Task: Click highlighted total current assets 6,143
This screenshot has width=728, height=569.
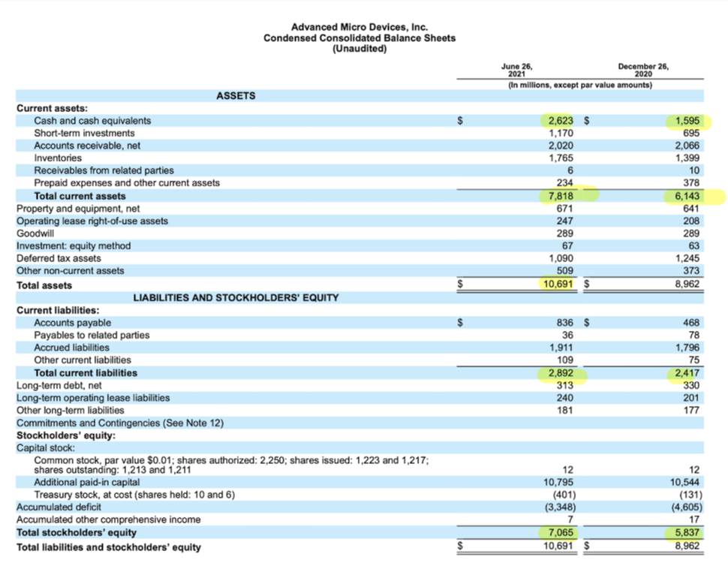Action: click(x=687, y=196)
